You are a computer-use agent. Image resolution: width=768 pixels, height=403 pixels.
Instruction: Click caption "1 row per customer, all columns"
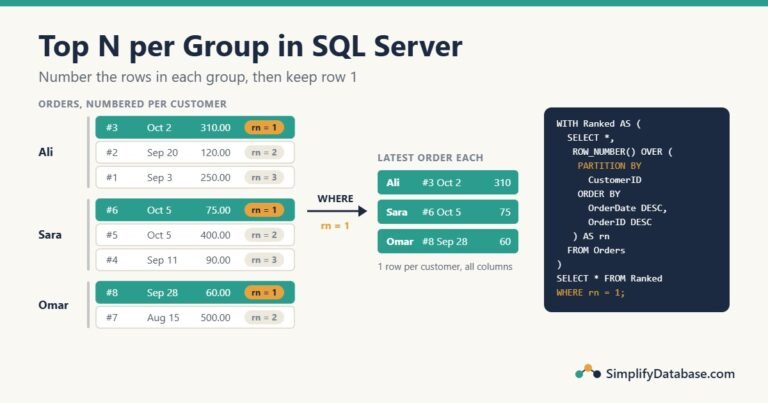[x=445, y=267]
